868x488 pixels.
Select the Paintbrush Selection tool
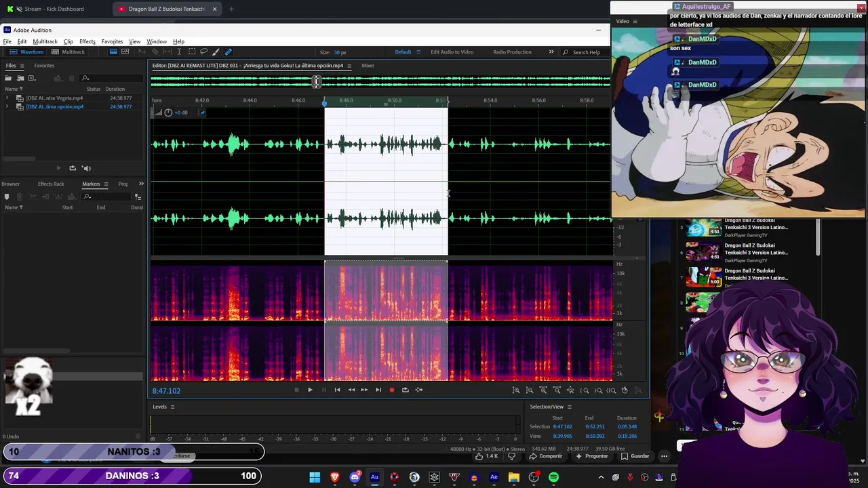tap(216, 52)
